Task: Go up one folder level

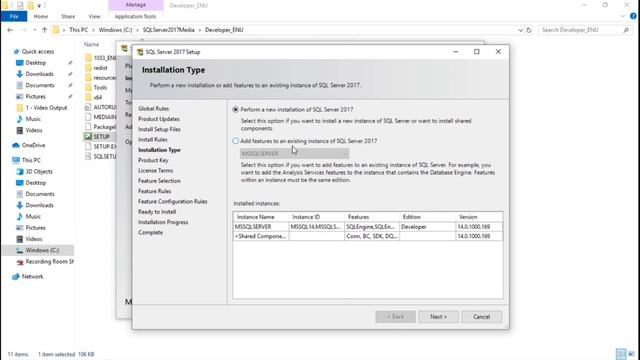Action: [x=44, y=30]
